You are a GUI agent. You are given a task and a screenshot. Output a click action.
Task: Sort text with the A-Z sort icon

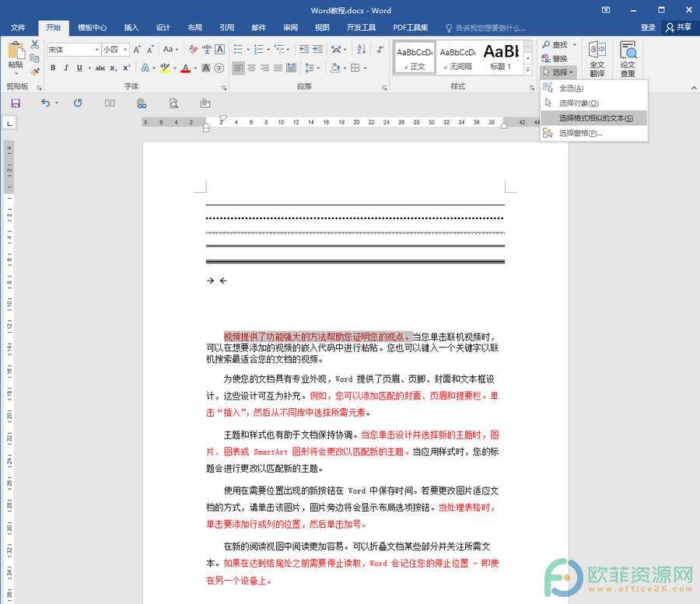click(x=361, y=50)
